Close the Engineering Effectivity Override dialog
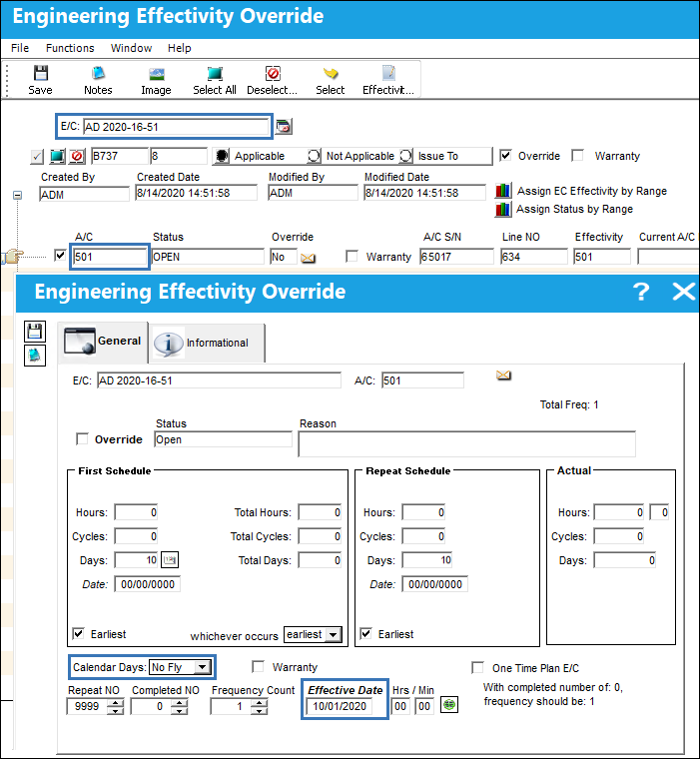Screen dimensions: 700x759 pos(684,292)
